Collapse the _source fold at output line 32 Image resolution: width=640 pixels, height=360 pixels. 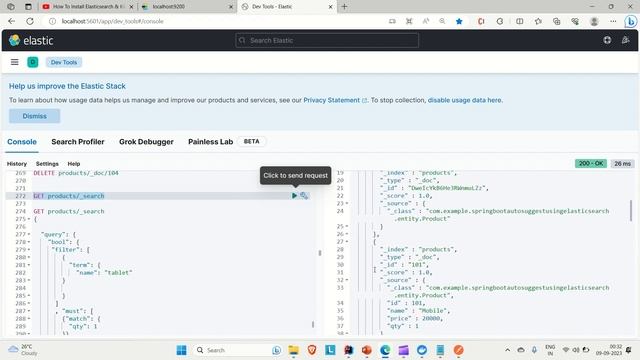click(x=347, y=280)
